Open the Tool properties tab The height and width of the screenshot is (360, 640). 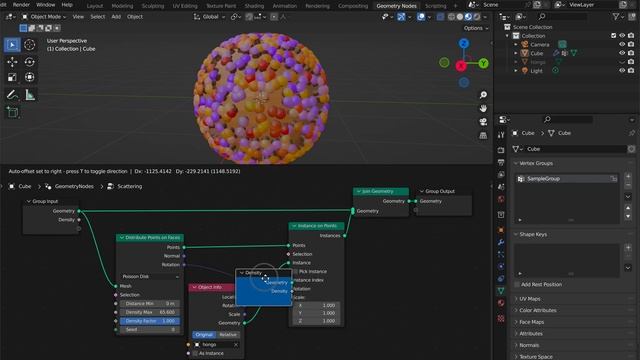coord(501,135)
